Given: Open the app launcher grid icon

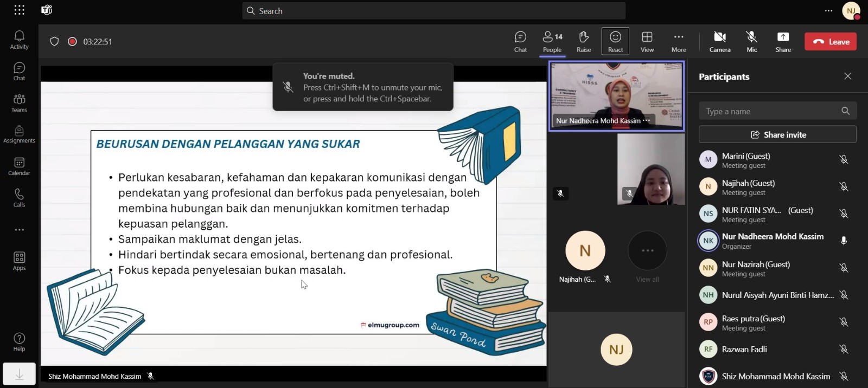Looking at the screenshot, I should [20, 10].
